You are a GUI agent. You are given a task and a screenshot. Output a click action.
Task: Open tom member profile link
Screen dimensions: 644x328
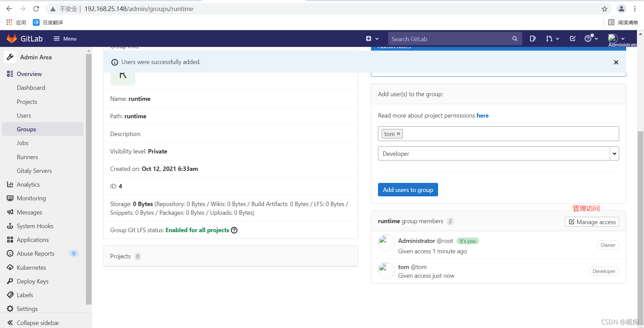click(404, 267)
